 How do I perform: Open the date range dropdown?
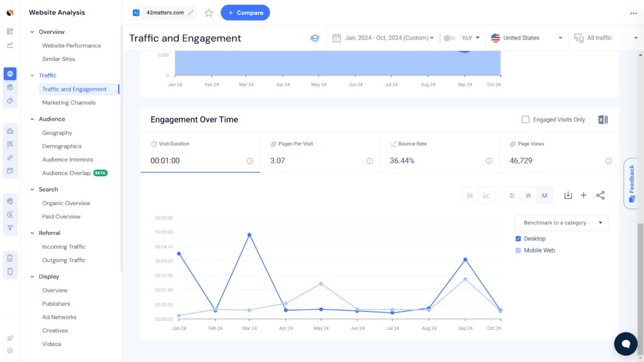pyautogui.click(x=383, y=38)
